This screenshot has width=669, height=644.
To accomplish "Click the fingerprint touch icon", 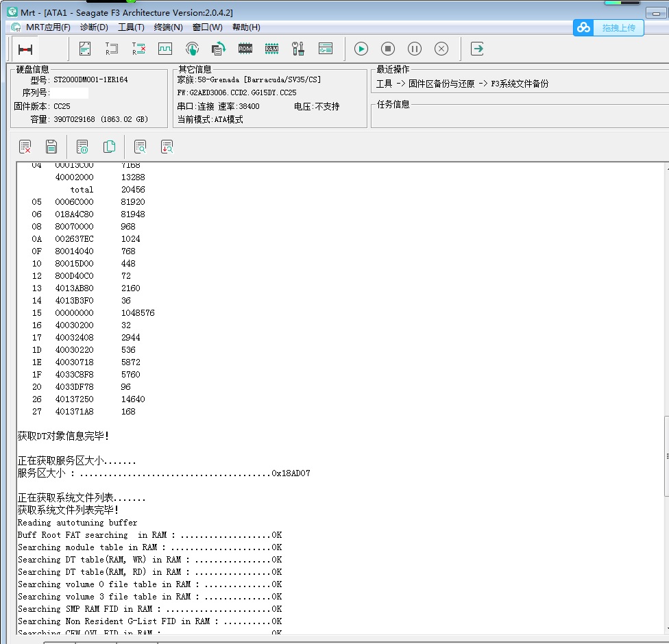I will coord(192,49).
